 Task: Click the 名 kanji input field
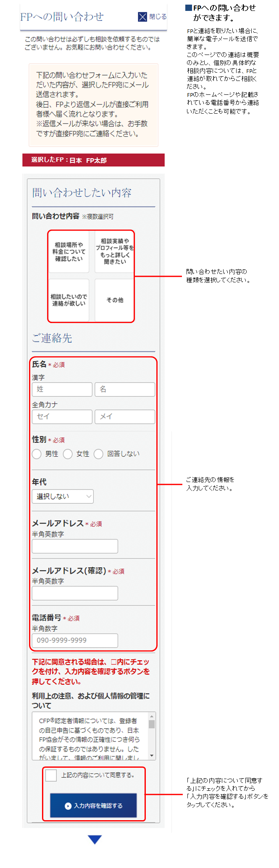pyautogui.click(x=125, y=389)
